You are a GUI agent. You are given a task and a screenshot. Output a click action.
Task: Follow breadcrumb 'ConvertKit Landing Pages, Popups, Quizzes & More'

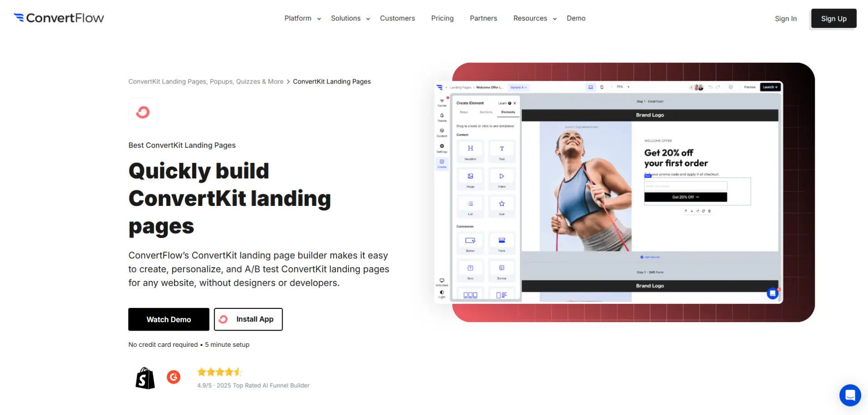click(206, 81)
